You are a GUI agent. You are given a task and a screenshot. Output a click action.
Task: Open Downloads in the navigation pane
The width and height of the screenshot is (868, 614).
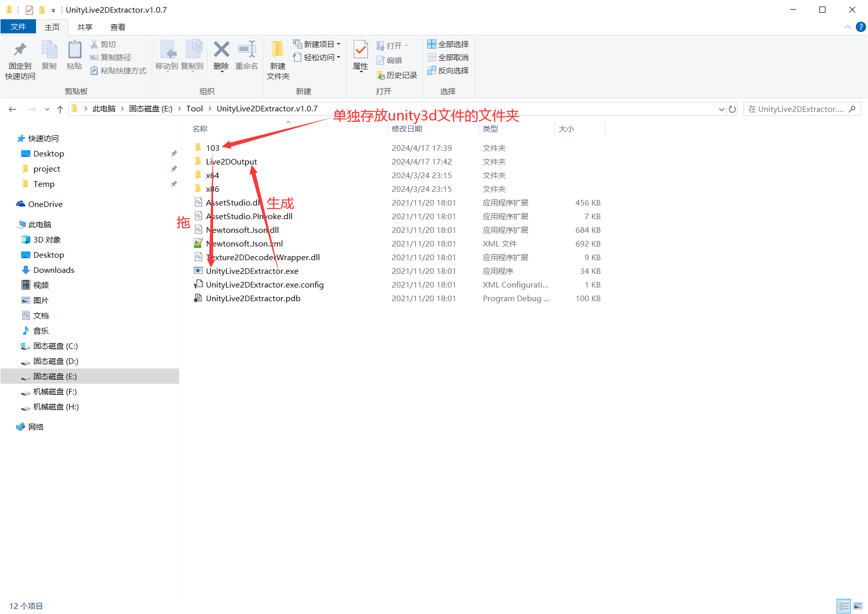click(54, 270)
